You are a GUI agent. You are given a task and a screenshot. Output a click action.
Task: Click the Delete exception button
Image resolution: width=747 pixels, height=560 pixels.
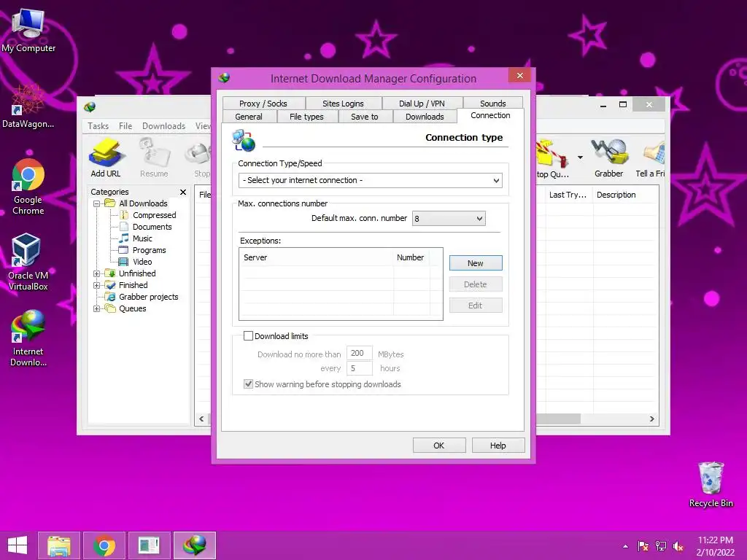476,284
